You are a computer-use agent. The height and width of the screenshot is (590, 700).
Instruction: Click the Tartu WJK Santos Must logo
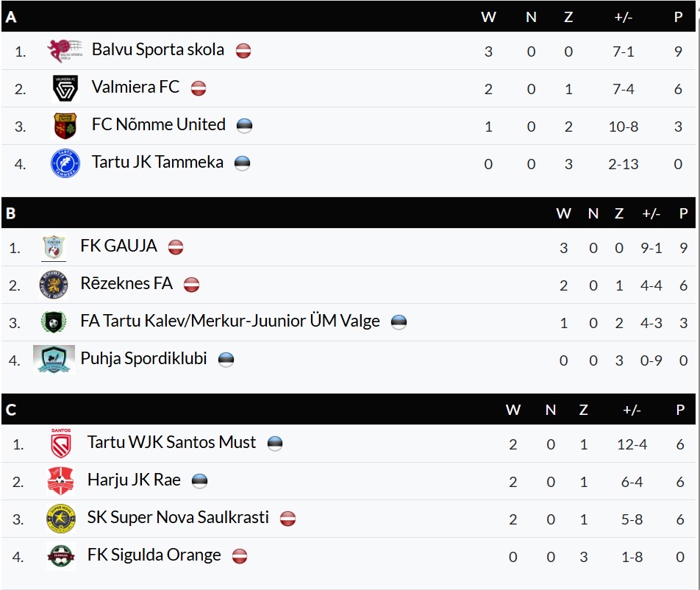[60, 444]
